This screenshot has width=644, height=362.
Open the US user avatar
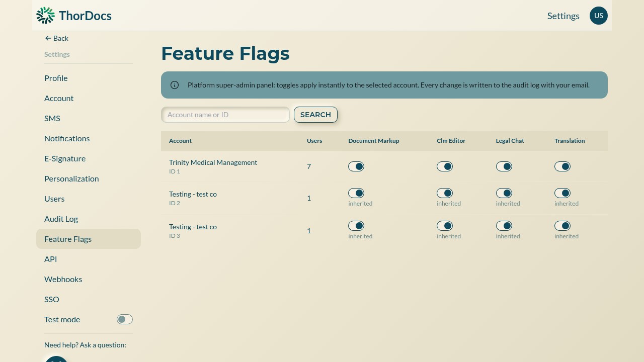pyautogui.click(x=599, y=16)
